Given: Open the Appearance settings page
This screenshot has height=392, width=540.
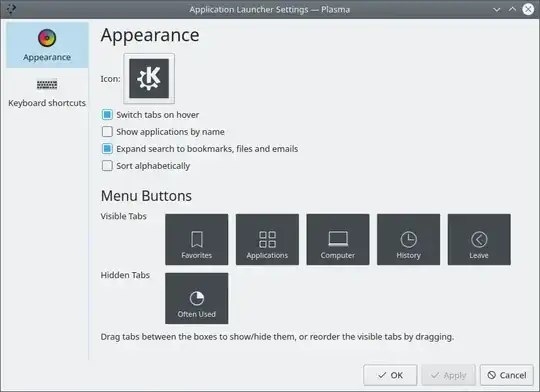Looking at the screenshot, I should pos(47,45).
